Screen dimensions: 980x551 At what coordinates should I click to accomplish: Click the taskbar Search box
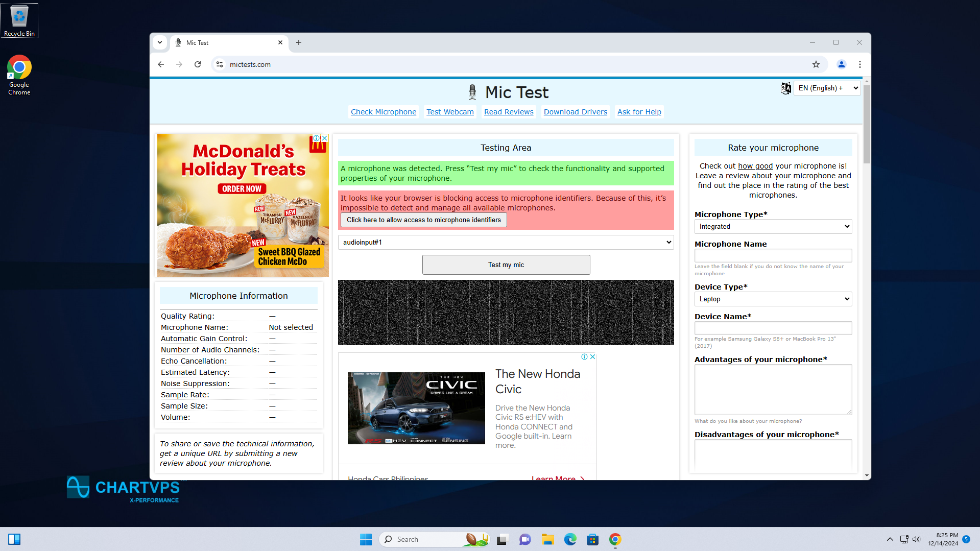(x=434, y=539)
